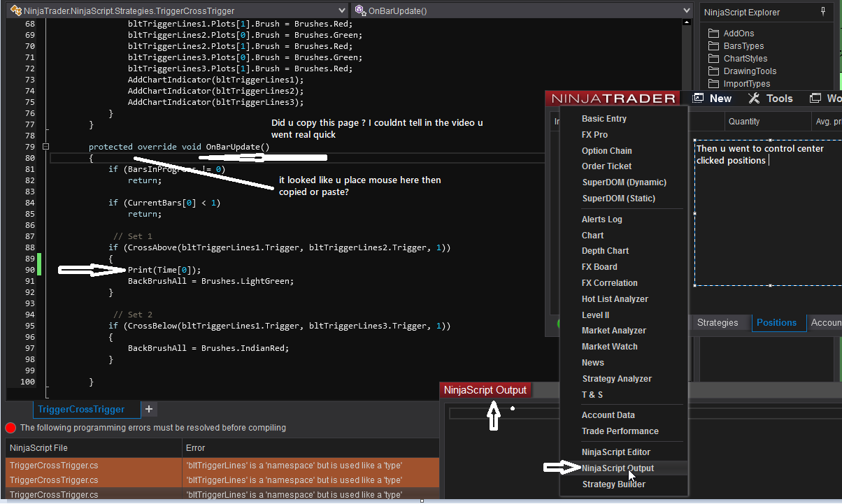
Task: Open the BarsTypes folder in NinjaScript Explorer
Action: (743, 46)
